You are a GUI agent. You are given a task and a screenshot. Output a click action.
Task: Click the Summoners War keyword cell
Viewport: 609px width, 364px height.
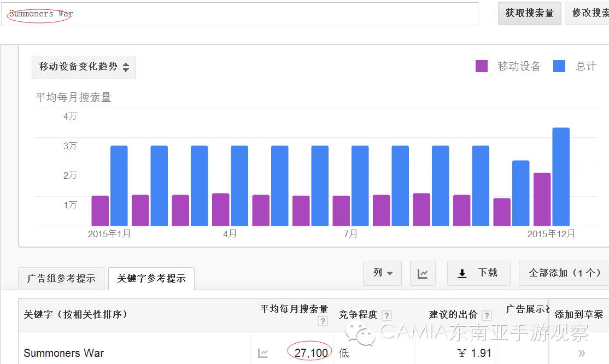64,353
